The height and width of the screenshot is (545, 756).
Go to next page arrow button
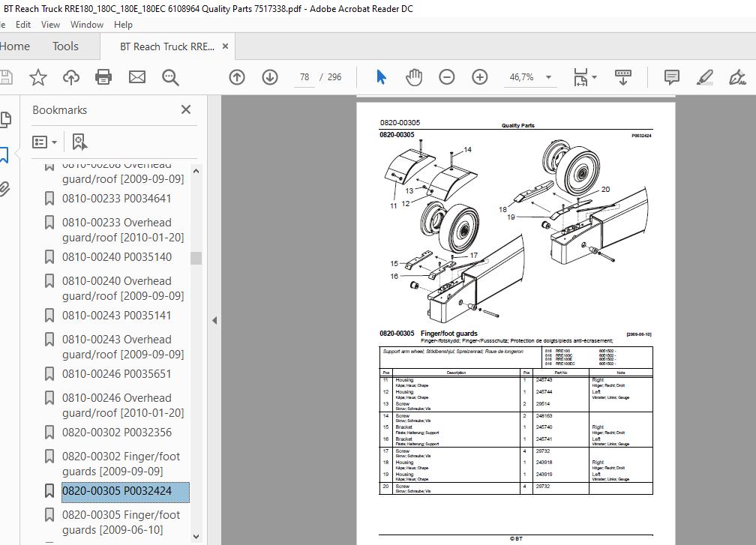point(270,77)
